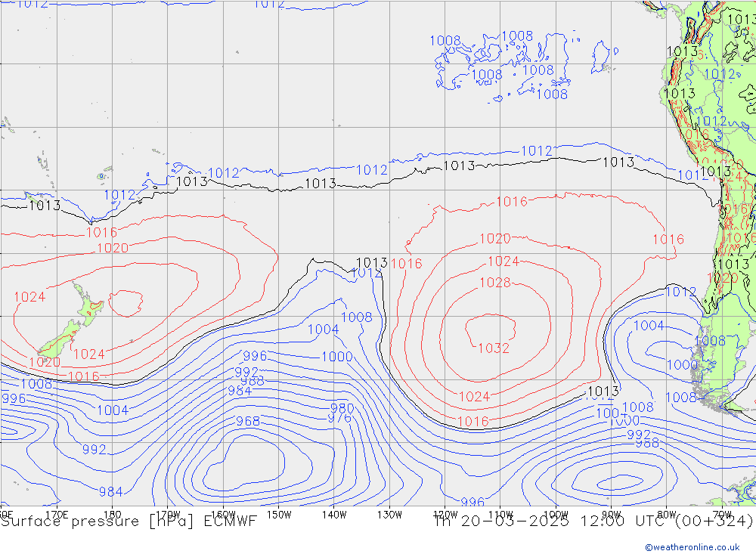
Task: Select the 90W longitude axis label
Action: [x=612, y=515]
